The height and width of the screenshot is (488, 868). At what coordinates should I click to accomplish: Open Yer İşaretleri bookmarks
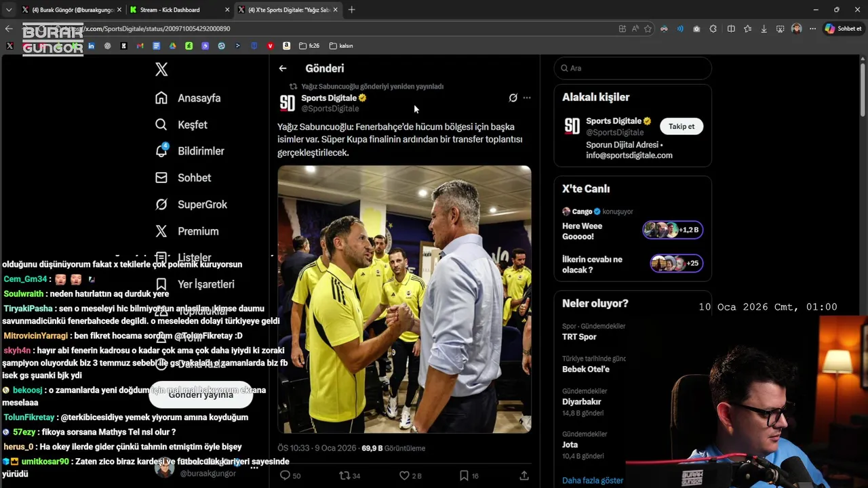(x=195, y=284)
